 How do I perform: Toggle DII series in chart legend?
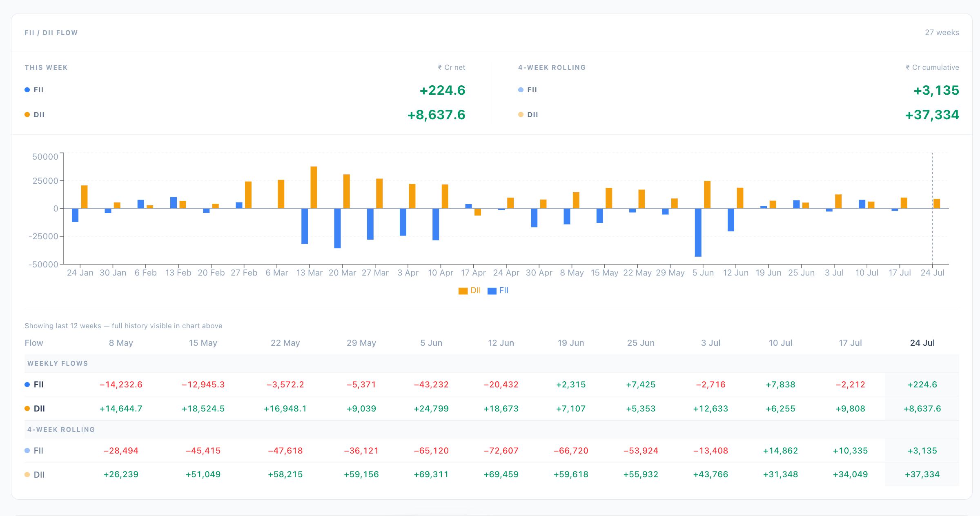point(470,290)
